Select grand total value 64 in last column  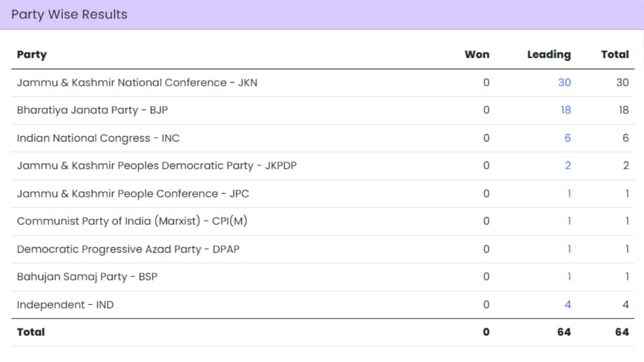pyautogui.click(x=622, y=332)
